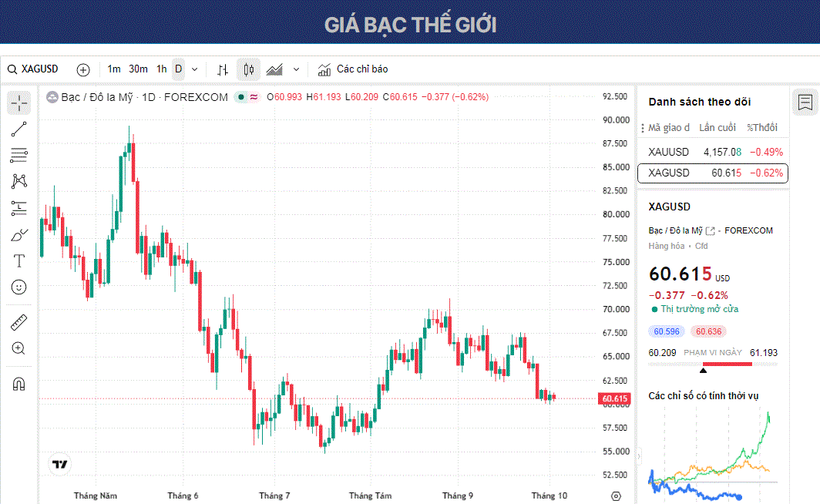This screenshot has height=504, width=820.
Task: Toggle the magnet snap mode
Action: 18,385
